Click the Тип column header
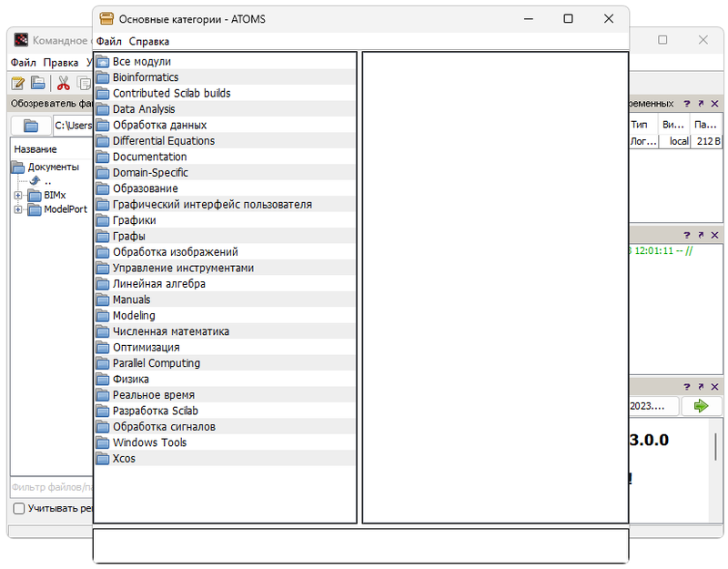 643,125
